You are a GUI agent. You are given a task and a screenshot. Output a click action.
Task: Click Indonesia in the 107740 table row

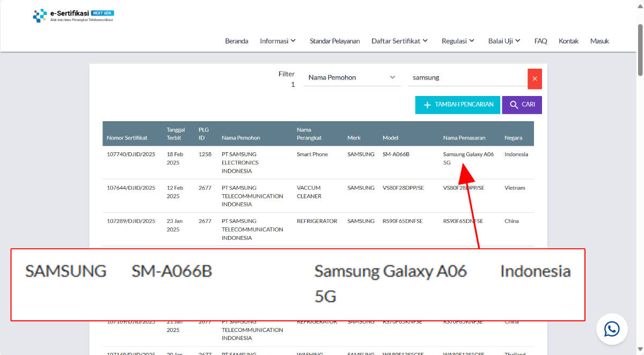[516, 154]
